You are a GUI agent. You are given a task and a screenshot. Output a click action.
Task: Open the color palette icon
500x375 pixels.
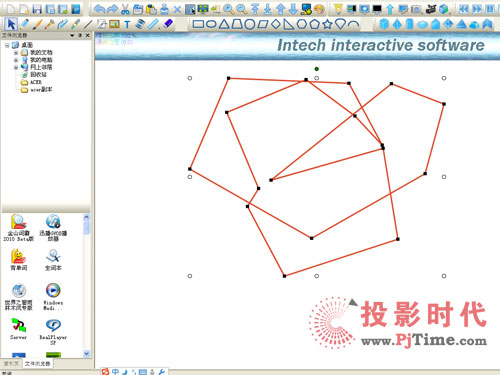click(x=319, y=9)
